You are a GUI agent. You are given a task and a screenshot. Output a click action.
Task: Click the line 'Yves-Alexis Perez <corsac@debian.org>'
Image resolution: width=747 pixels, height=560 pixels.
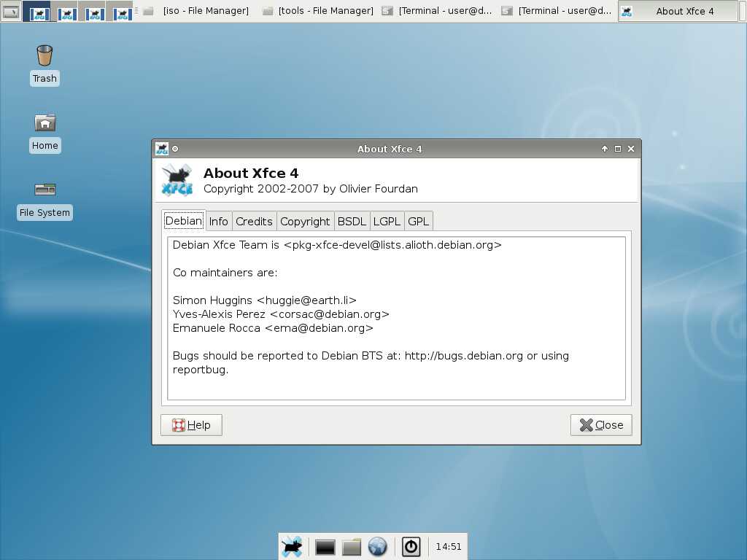pos(281,314)
